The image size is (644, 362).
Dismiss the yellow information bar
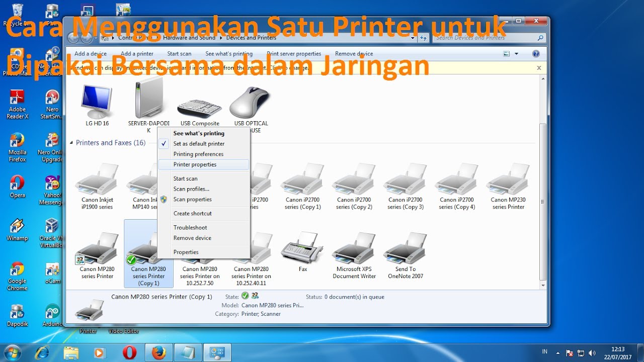pyautogui.click(x=539, y=68)
